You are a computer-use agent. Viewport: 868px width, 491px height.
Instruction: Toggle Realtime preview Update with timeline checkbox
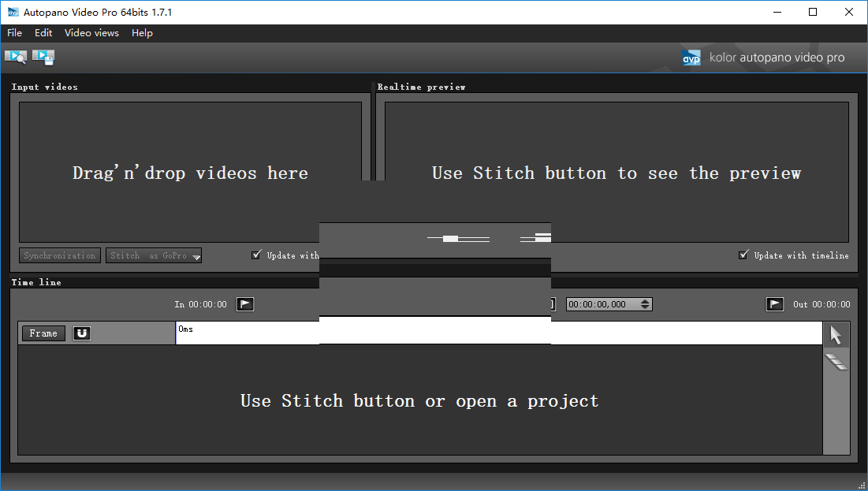click(743, 255)
